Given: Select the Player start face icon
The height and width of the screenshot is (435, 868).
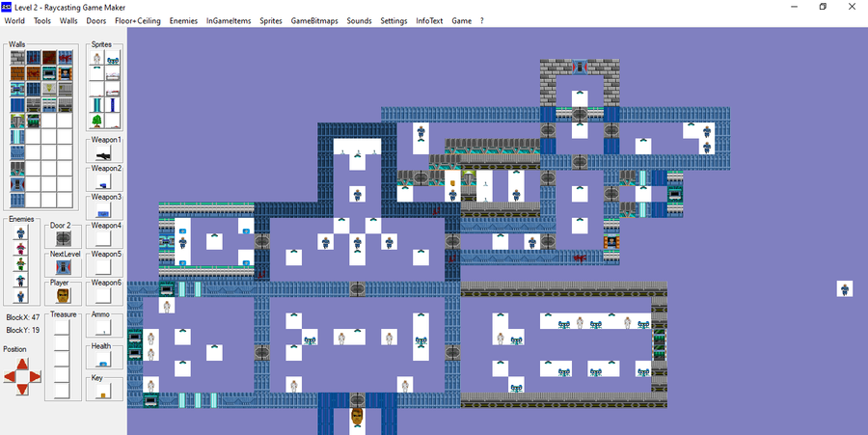Looking at the screenshot, I should click(63, 295).
